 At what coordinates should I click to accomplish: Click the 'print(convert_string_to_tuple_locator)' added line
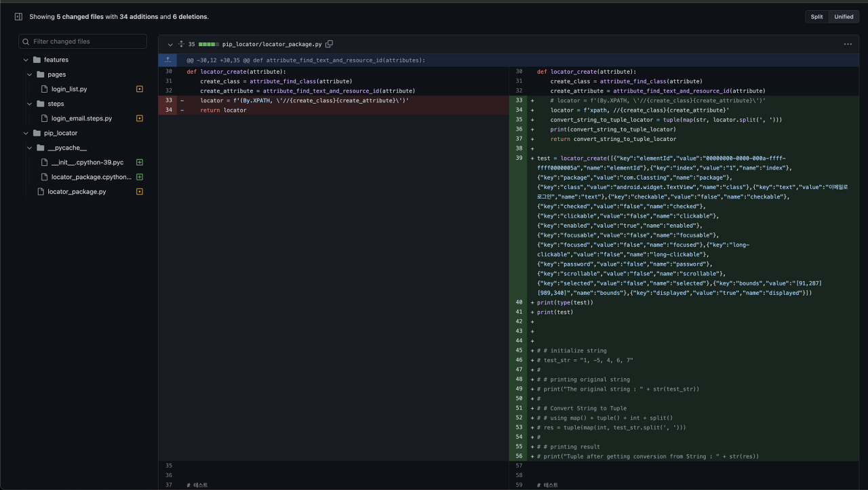click(613, 129)
